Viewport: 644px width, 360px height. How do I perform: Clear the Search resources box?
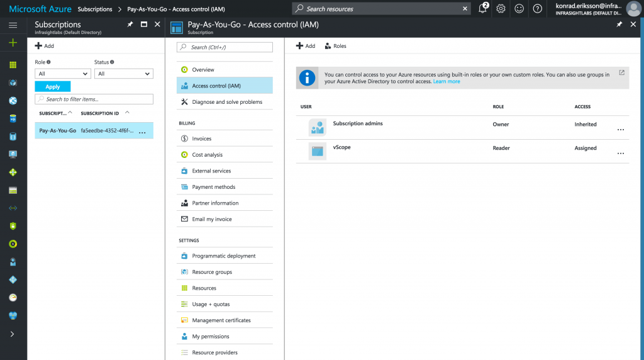point(465,9)
